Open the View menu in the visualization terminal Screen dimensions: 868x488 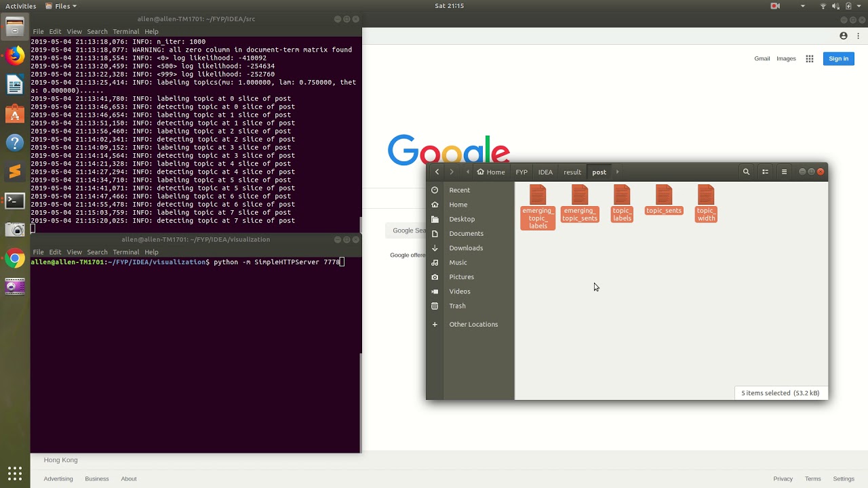[x=74, y=252]
